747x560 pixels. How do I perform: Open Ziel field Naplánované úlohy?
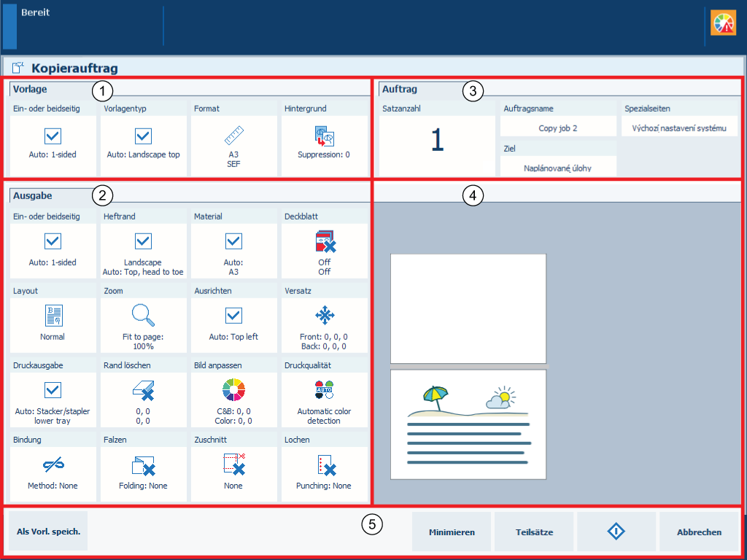(x=558, y=168)
